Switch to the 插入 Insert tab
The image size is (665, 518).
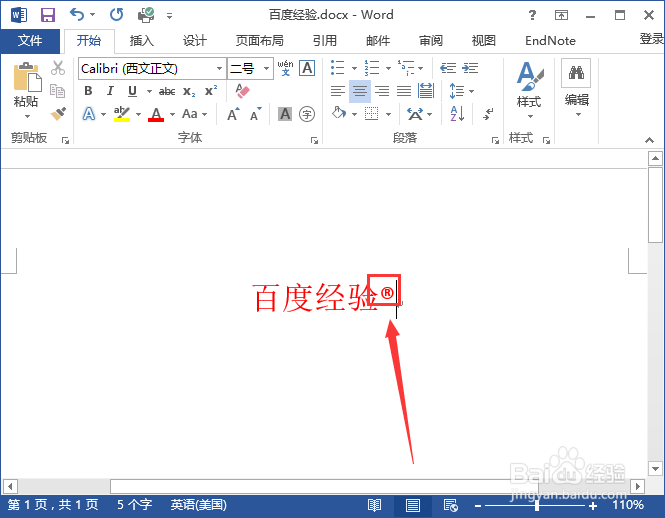[x=141, y=41]
